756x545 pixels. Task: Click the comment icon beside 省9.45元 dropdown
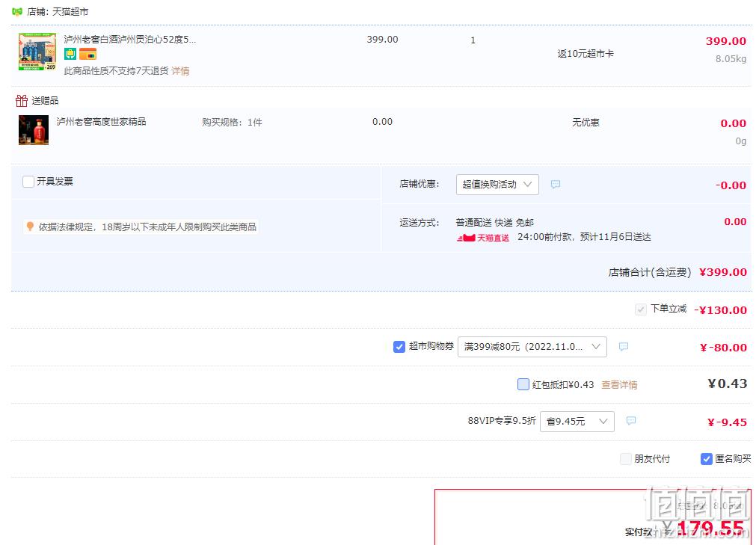630,421
